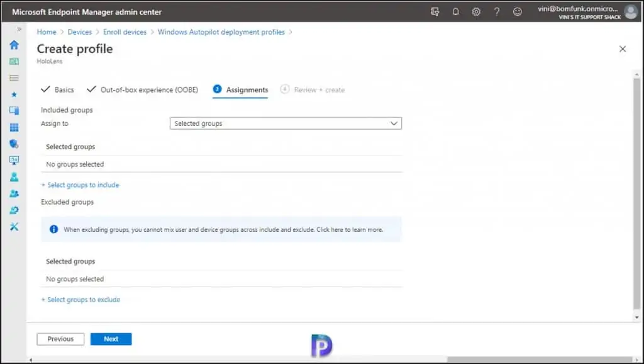Image resolution: width=644 pixels, height=364 pixels.
Task: Open the Assign to dropdown
Action: [x=286, y=123]
